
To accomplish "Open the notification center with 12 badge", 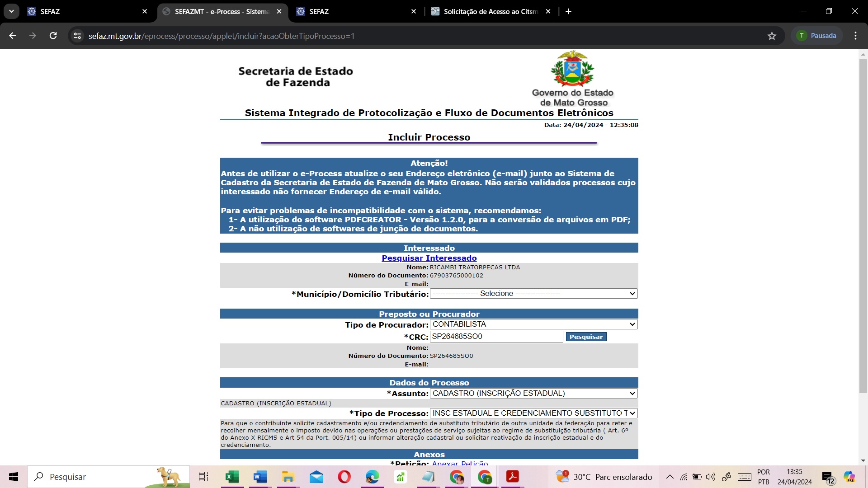I will pos(828,478).
